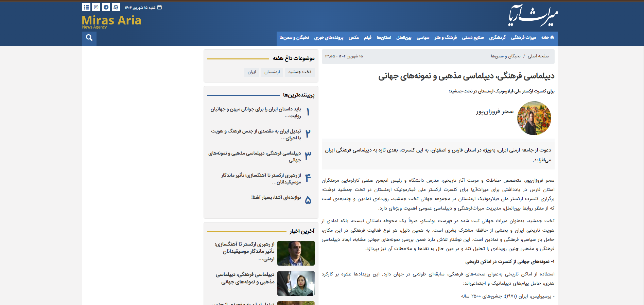Open most-viewed item ۴ از رهبری ارکستر
This screenshot has width=644, height=305.
coord(261,179)
